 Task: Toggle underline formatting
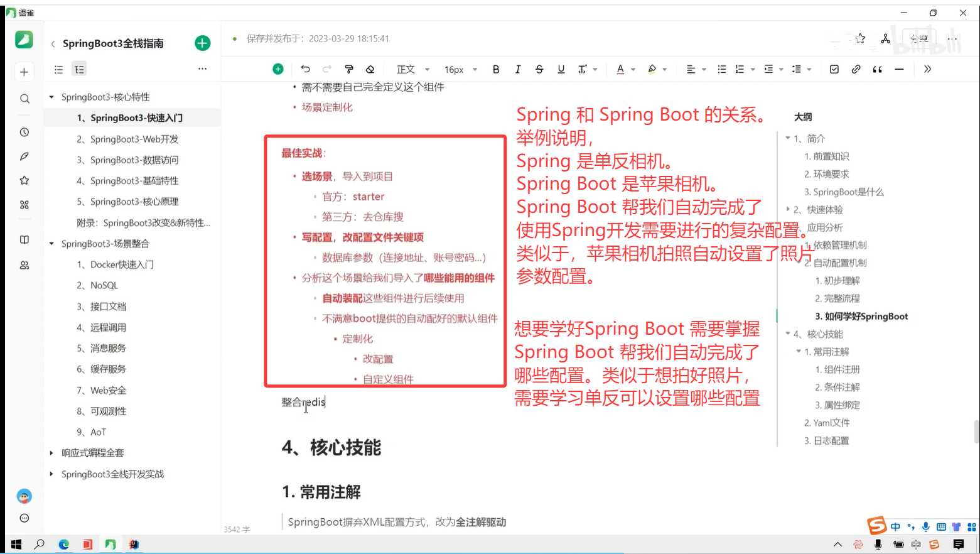tap(561, 69)
